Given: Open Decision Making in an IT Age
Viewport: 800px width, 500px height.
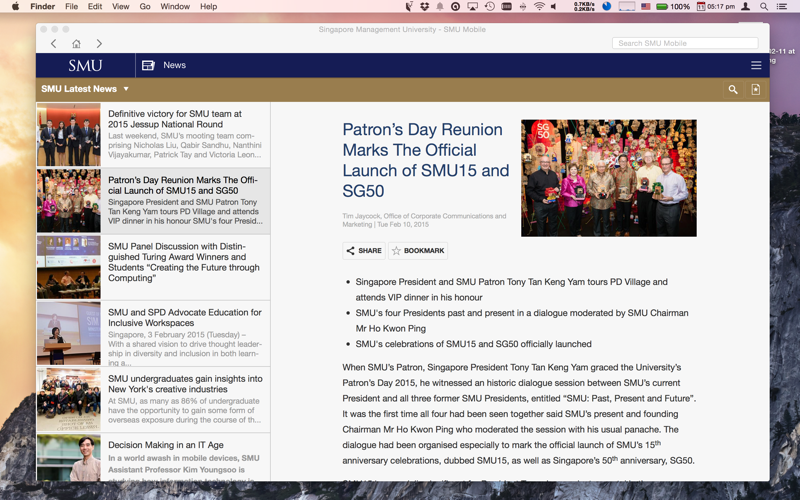Looking at the screenshot, I should pyautogui.click(x=153, y=458).
